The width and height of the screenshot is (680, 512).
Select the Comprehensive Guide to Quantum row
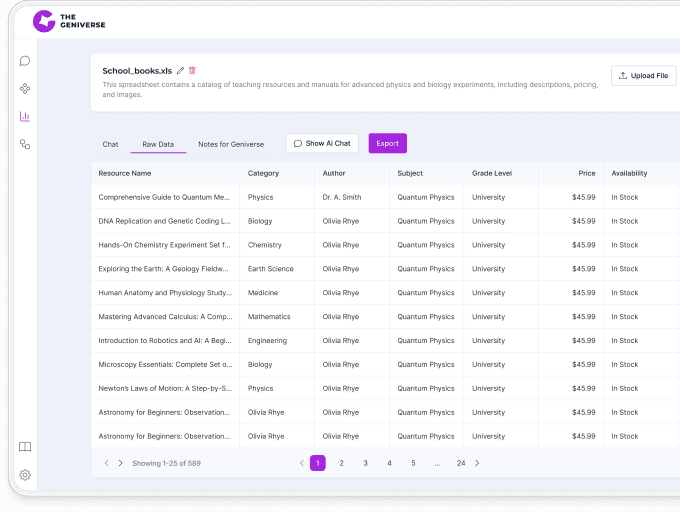164,197
